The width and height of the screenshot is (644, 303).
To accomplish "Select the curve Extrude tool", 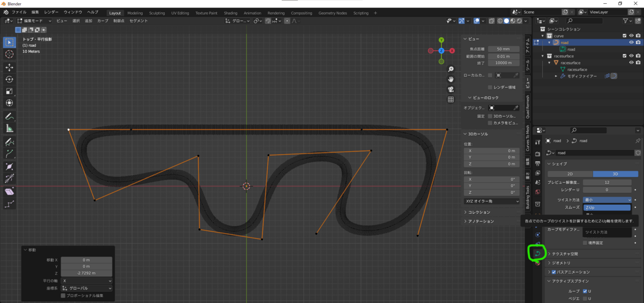I will (9, 153).
